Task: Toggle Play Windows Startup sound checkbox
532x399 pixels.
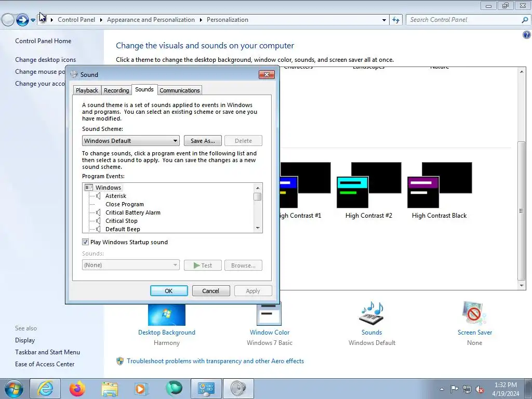Action: (86, 242)
